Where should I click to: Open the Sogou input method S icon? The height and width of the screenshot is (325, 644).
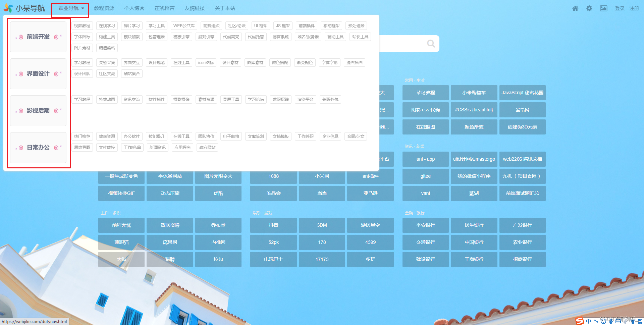click(x=580, y=321)
